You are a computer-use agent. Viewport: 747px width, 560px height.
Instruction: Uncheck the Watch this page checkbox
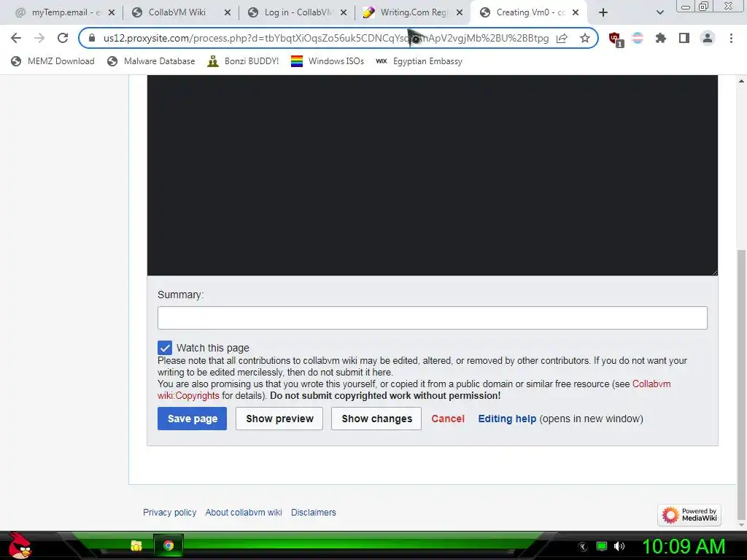(165, 348)
